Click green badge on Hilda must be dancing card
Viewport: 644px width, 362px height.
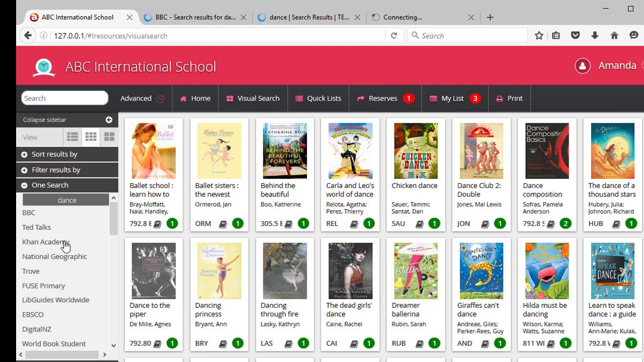tap(566, 343)
